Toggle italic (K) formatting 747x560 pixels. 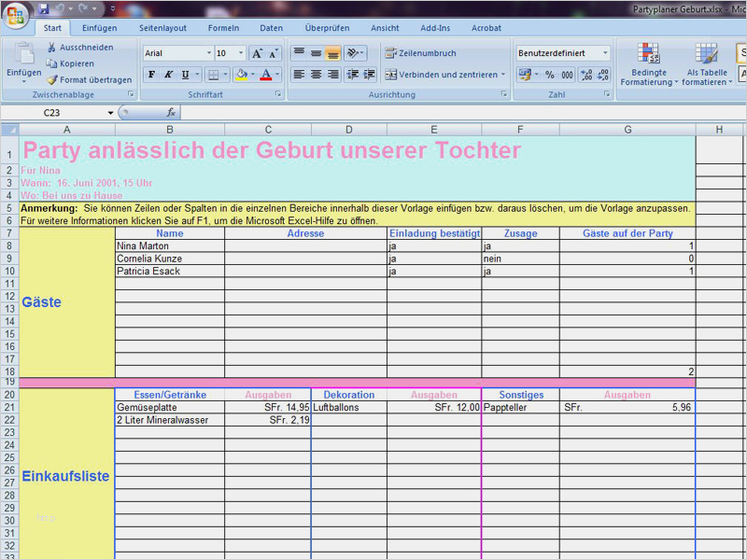click(168, 75)
